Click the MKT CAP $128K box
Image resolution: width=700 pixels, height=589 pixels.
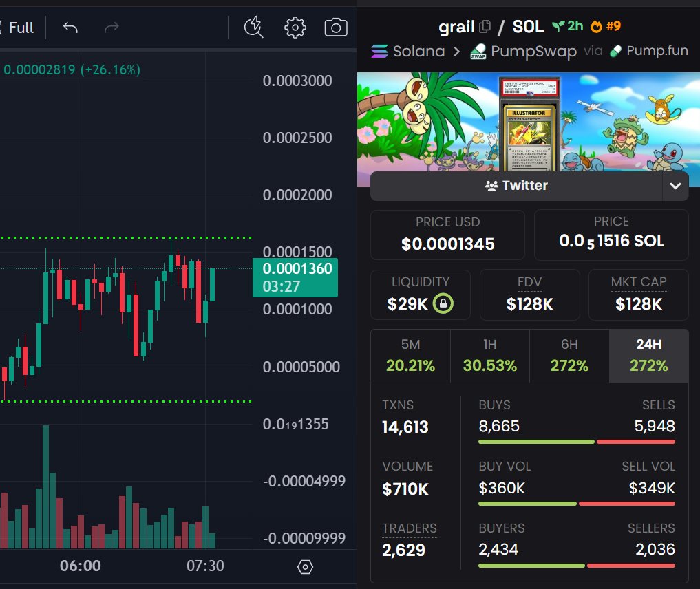(638, 294)
